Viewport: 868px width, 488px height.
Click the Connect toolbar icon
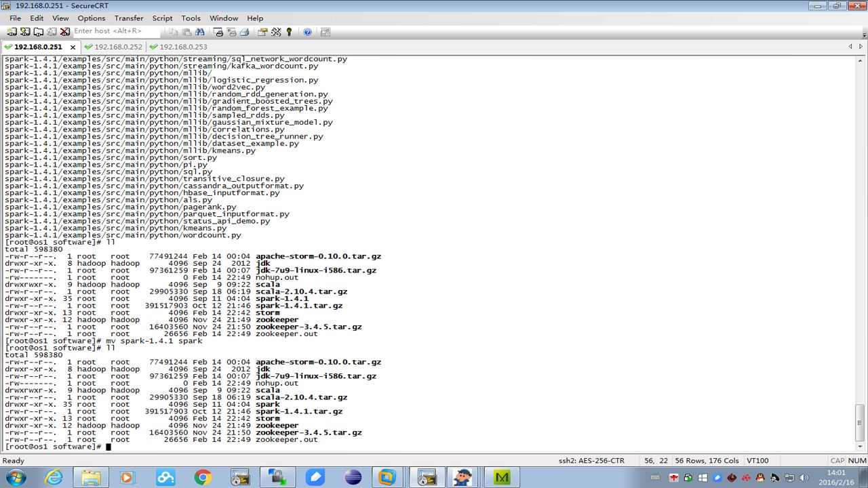[13, 32]
